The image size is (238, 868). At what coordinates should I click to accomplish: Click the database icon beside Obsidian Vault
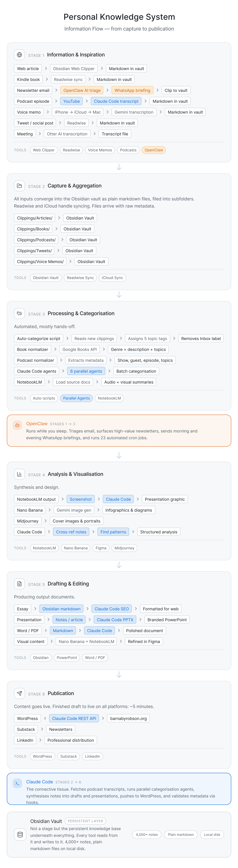[20, 835]
